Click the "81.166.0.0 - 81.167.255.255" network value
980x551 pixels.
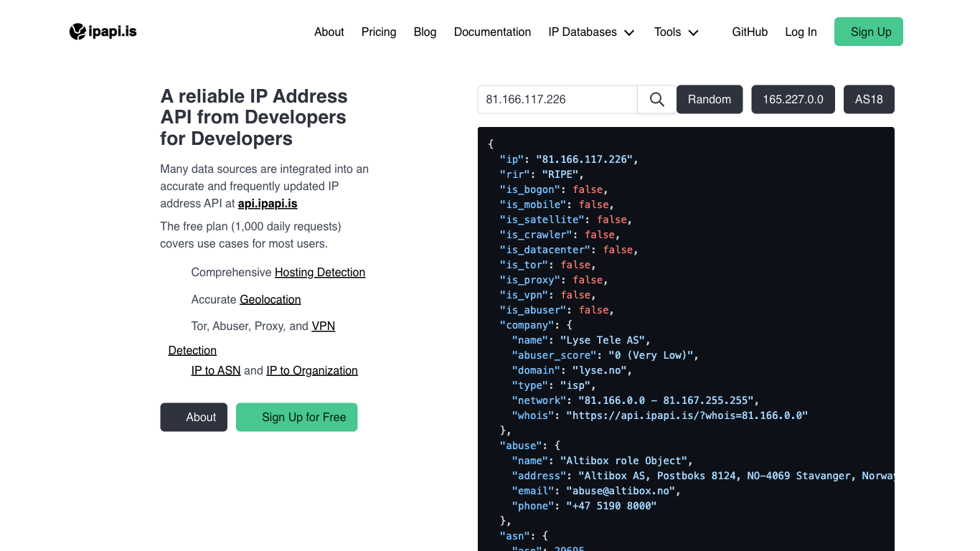(665, 400)
